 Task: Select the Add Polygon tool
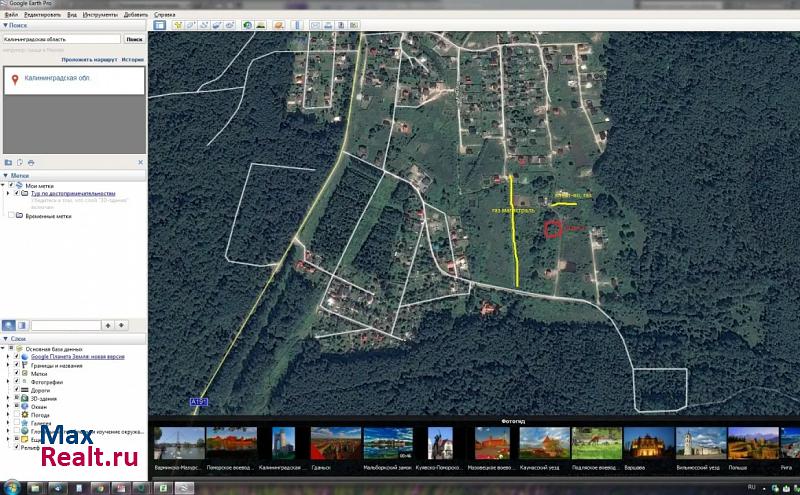point(189,25)
